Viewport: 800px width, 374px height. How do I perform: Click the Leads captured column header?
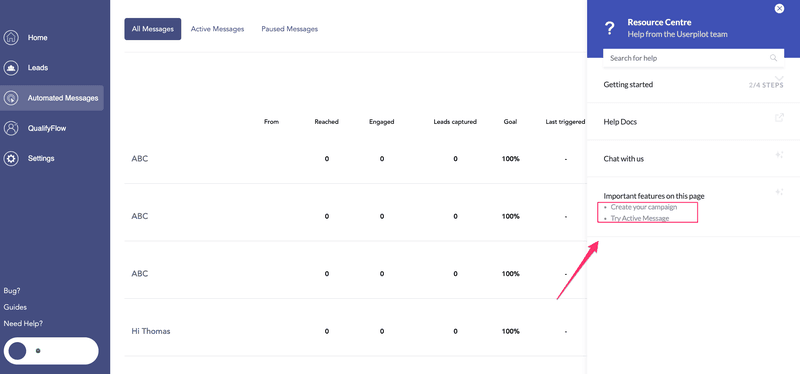[x=455, y=122]
